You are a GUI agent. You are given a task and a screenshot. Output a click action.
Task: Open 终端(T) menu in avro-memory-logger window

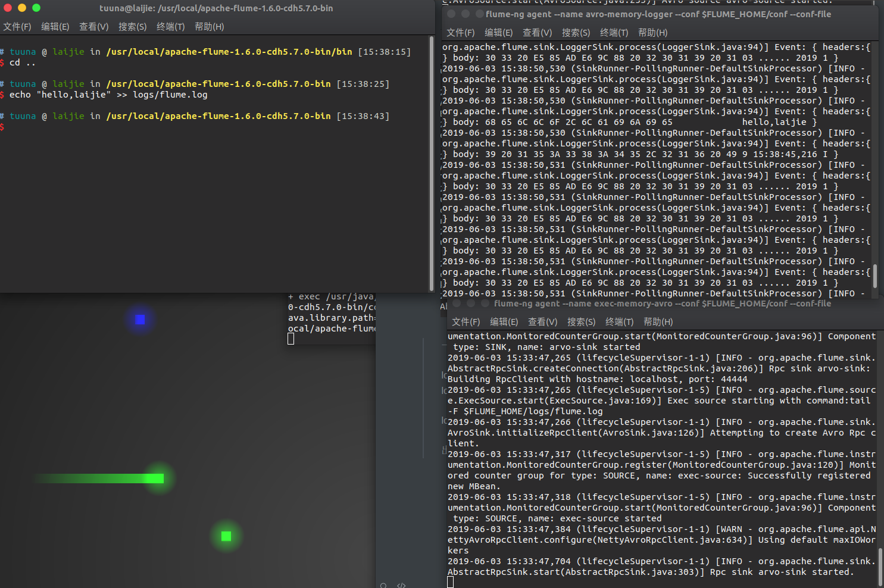(x=614, y=33)
